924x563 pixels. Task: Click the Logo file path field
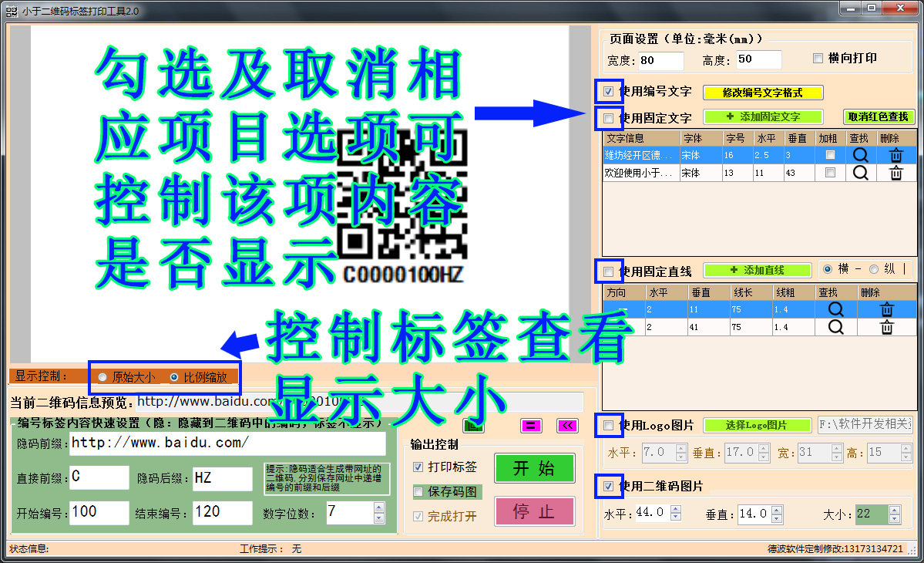[x=865, y=424]
